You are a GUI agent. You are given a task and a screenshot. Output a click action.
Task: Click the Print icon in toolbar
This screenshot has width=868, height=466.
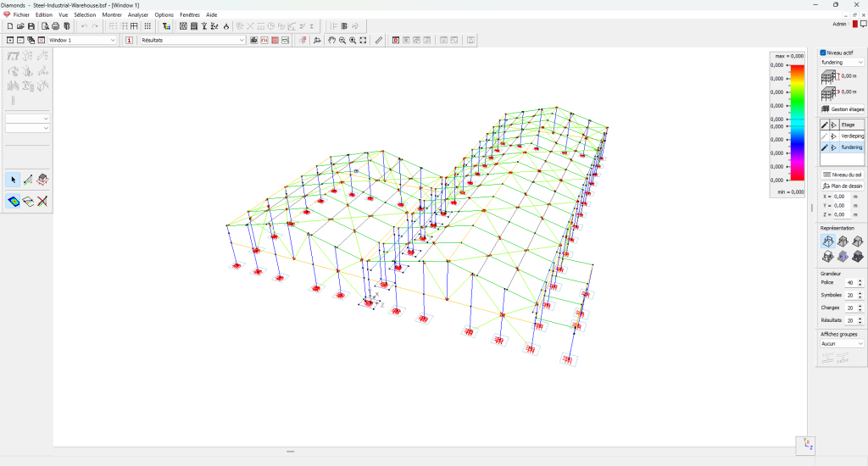pyautogui.click(x=56, y=26)
